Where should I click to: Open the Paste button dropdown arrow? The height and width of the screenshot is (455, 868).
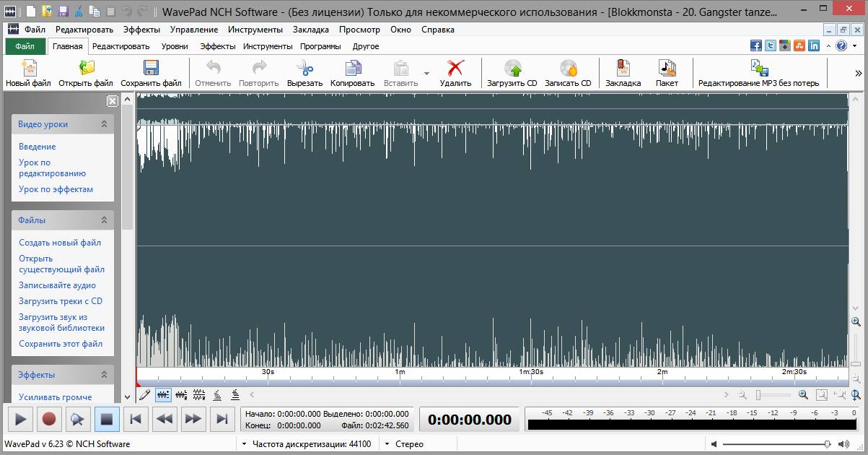click(x=426, y=74)
